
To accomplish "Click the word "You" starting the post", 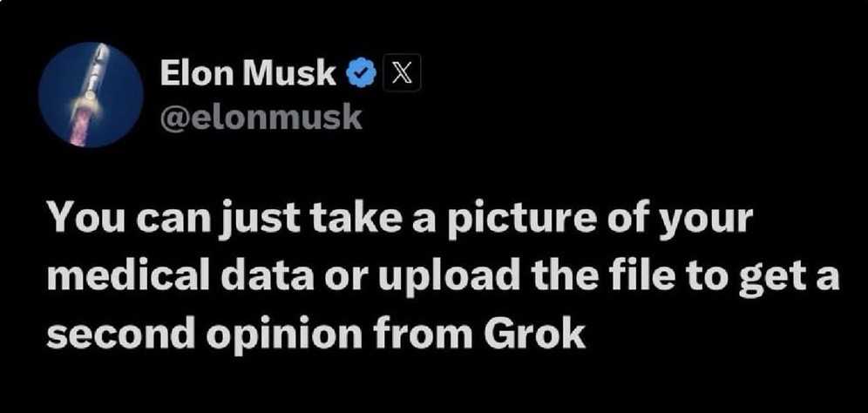I will tap(82, 218).
